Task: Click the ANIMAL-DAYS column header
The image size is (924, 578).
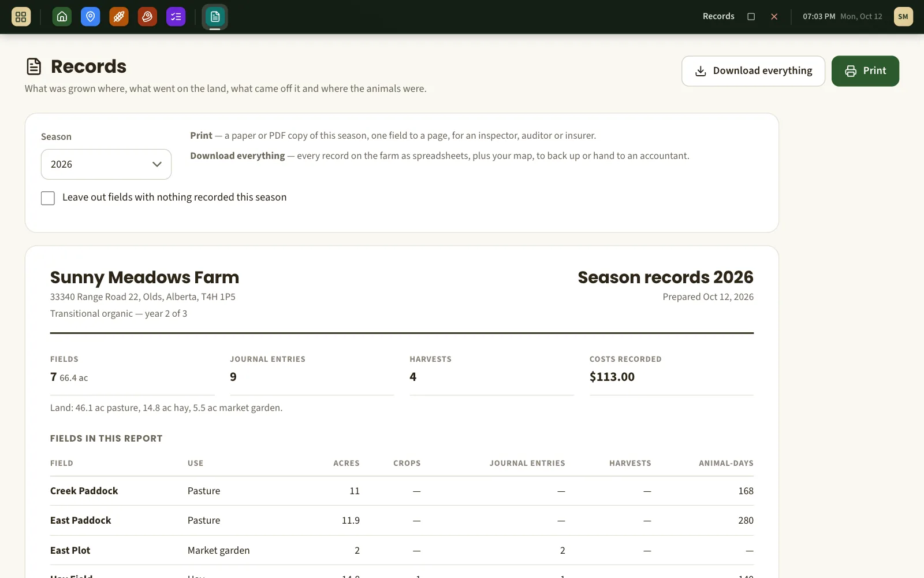Action: point(726,463)
